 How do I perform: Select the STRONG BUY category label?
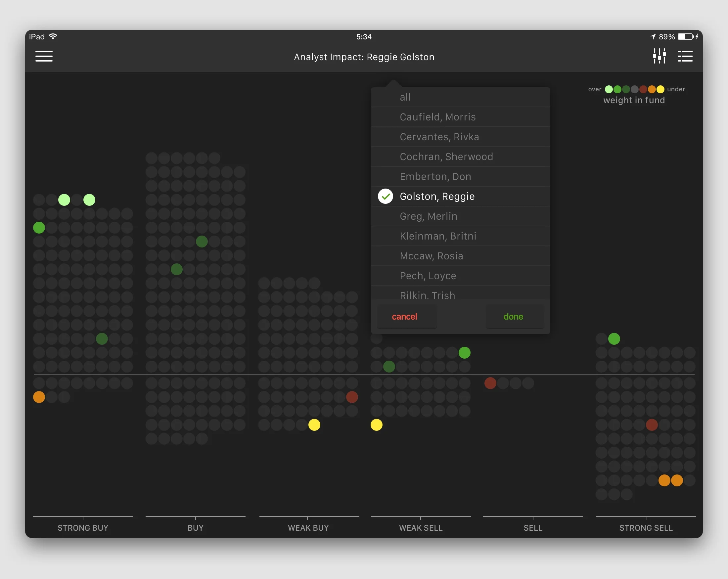(83, 528)
